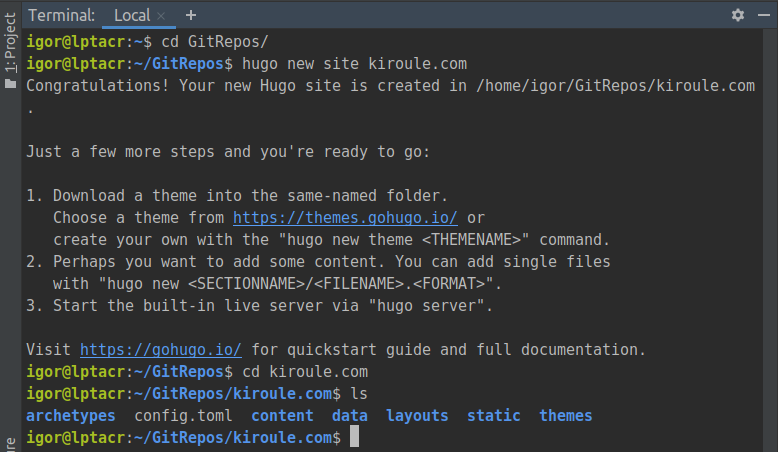Click the terminal cursor at the prompt
Screen dimensions: 778x452
pos(354,437)
